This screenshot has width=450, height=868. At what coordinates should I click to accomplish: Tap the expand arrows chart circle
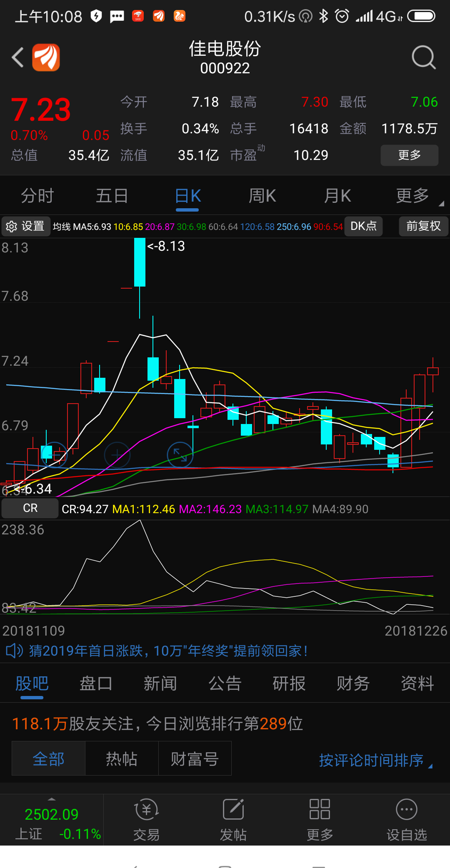(x=180, y=454)
